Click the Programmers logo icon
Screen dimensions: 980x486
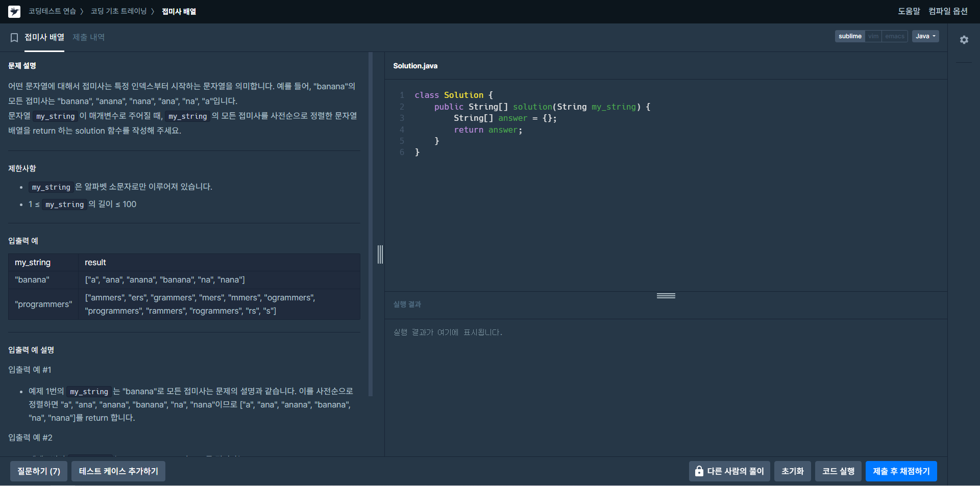point(14,11)
